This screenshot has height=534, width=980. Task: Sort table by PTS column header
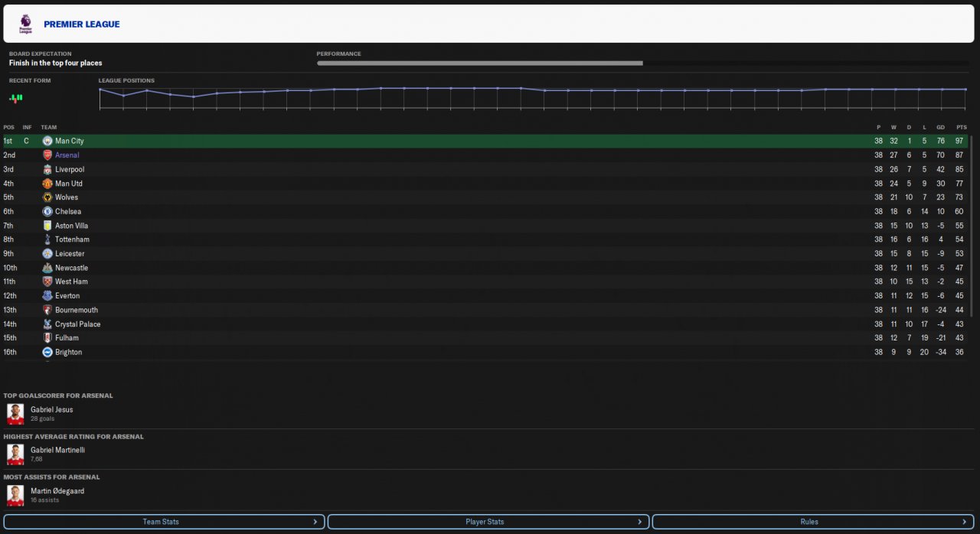tap(962, 128)
